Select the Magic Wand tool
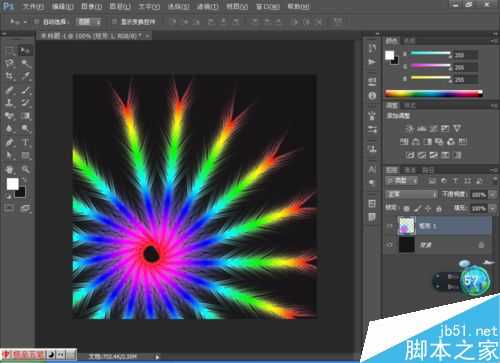500x363 pixels. coord(25,63)
